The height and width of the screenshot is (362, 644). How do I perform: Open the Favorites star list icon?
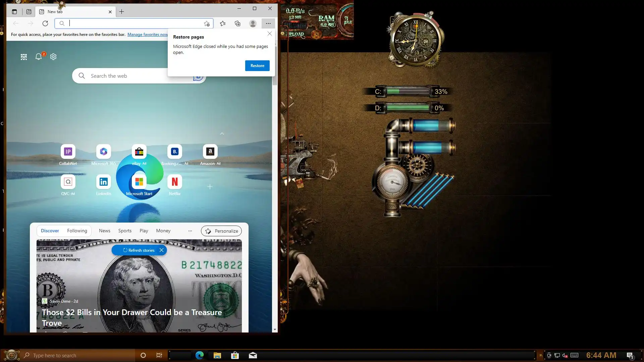[x=223, y=23]
